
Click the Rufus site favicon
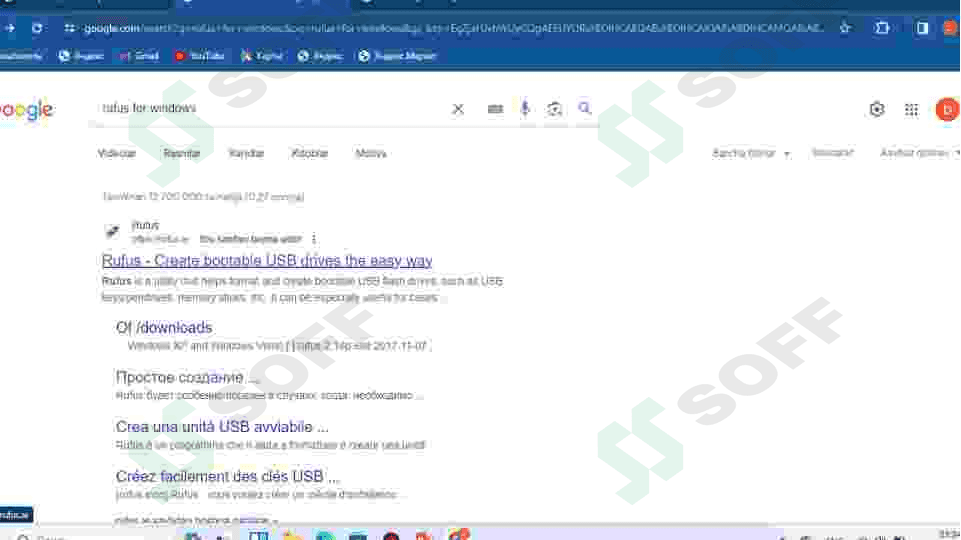click(x=112, y=231)
